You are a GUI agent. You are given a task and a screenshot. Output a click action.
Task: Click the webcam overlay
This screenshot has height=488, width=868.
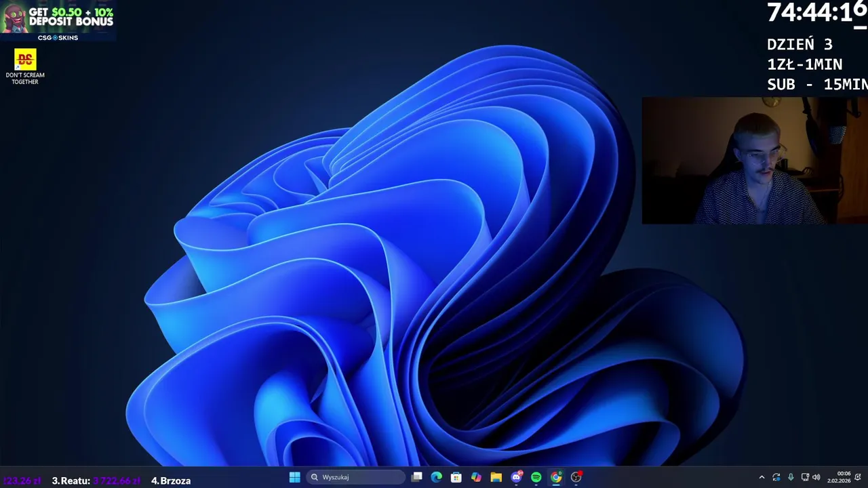click(x=755, y=161)
